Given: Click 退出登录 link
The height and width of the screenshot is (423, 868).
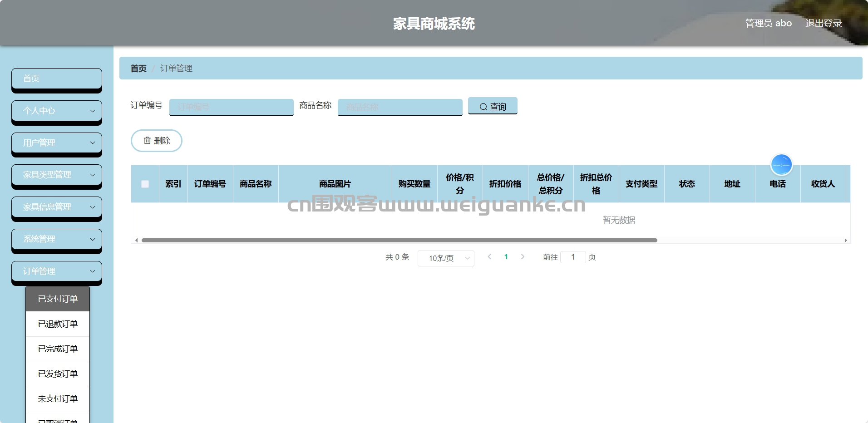Looking at the screenshot, I should coord(824,23).
